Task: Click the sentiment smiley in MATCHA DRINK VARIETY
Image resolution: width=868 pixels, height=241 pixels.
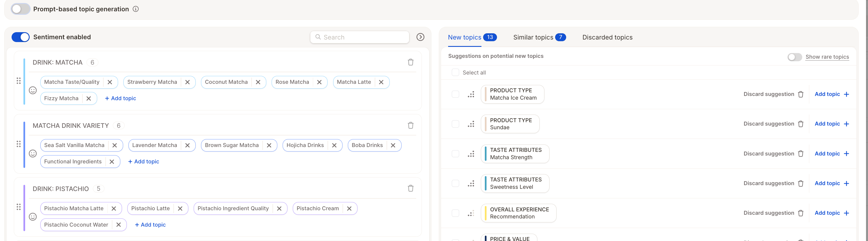Action: click(x=33, y=154)
